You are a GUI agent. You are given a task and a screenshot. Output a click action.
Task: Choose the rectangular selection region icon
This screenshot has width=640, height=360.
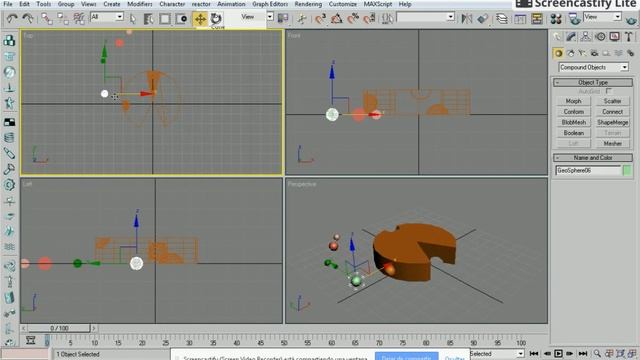point(165,19)
